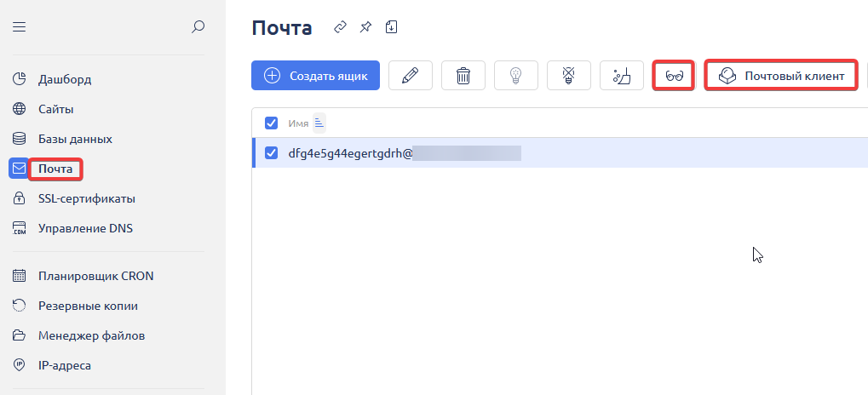
Task: Go to Базы данных section
Action: (75, 139)
